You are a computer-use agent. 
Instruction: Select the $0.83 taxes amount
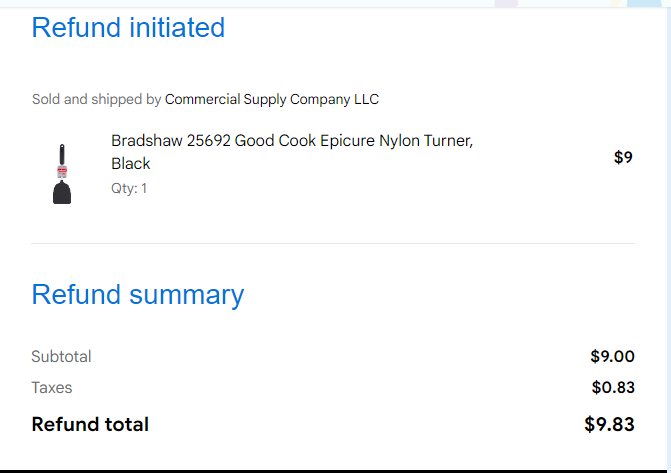[613, 387]
